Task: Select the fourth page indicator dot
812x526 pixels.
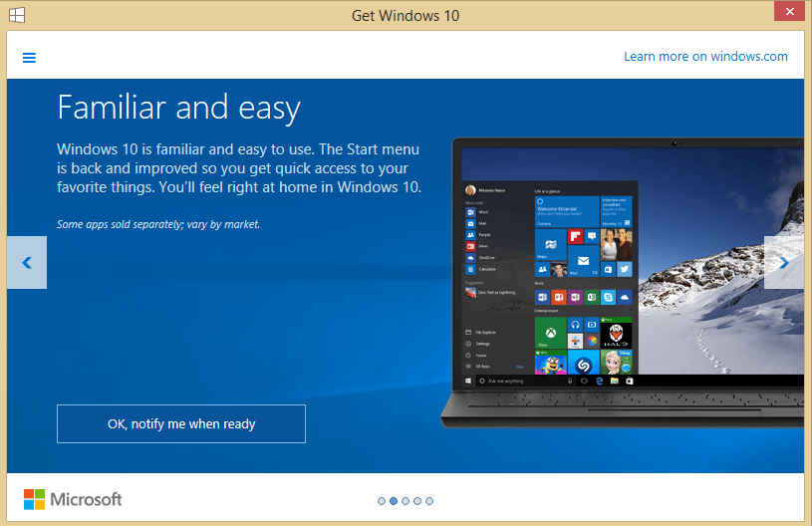Action: pos(417,501)
